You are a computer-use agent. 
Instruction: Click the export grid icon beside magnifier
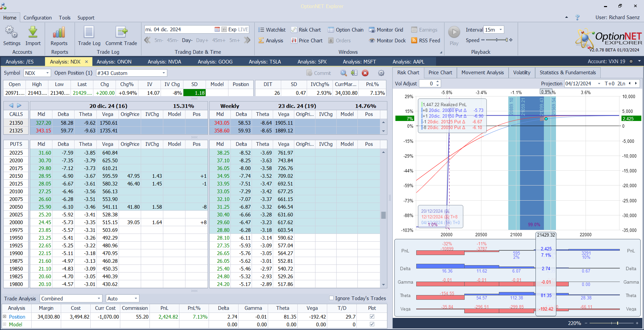[x=354, y=73]
